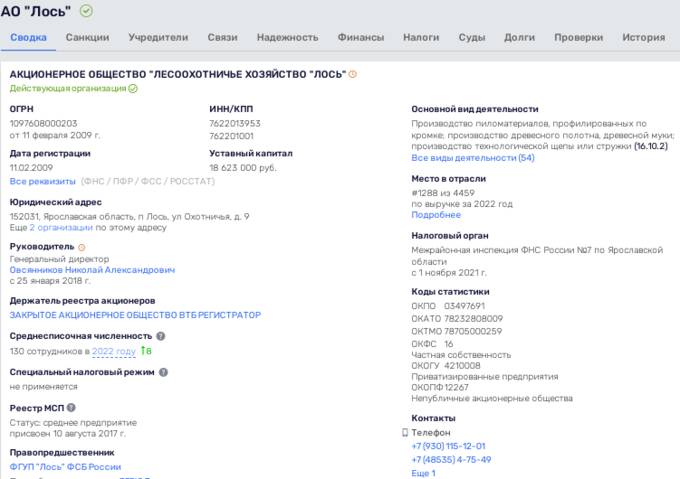Click the Уставный капитал value 18 623 000 руб.
Image resolution: width=680 pixels, height=479 pixels.
[x=242, y=168]
